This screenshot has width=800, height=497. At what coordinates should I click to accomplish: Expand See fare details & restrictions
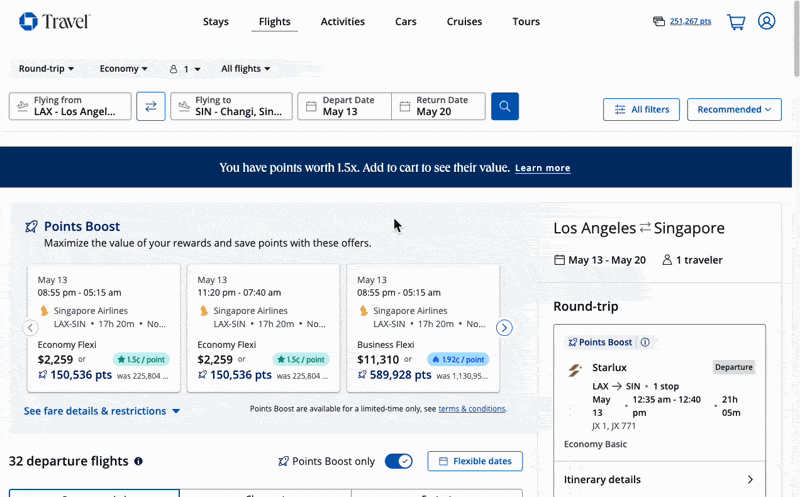click(x=102, y=411)
